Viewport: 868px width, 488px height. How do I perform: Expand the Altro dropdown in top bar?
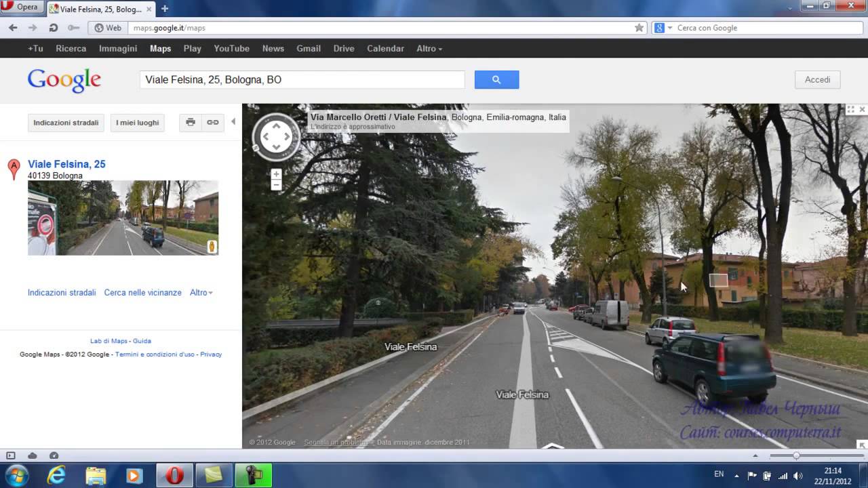(429, 49)
